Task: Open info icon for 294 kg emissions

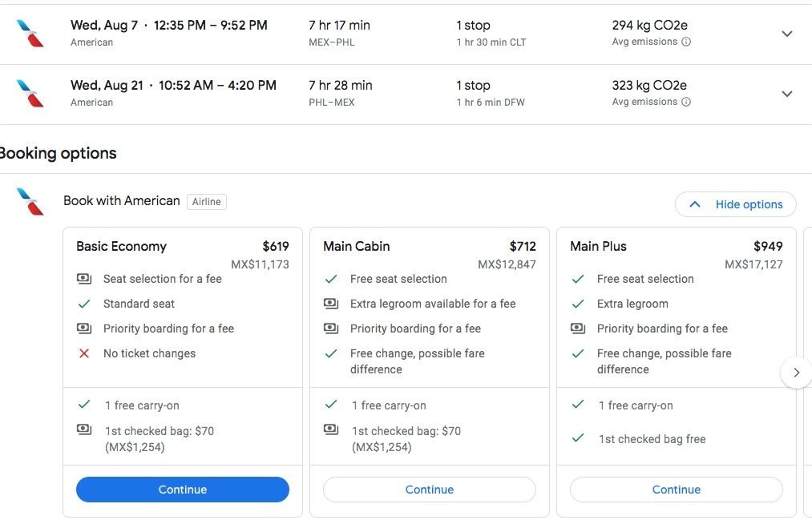Action: point(686,42)
